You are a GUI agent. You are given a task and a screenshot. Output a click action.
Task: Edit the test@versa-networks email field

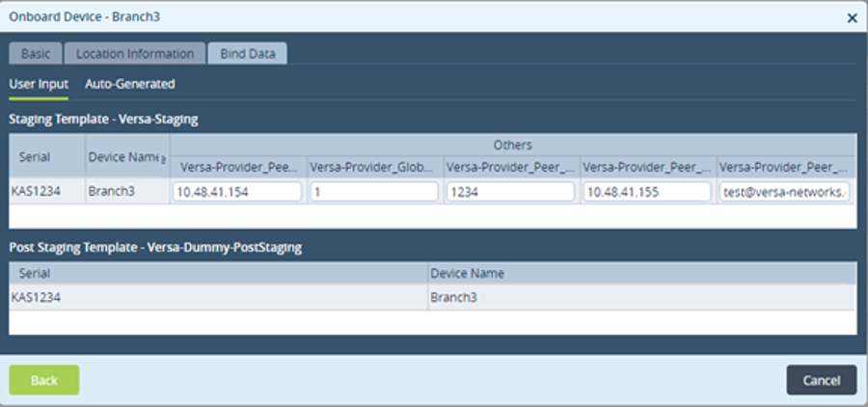[784, 192]
